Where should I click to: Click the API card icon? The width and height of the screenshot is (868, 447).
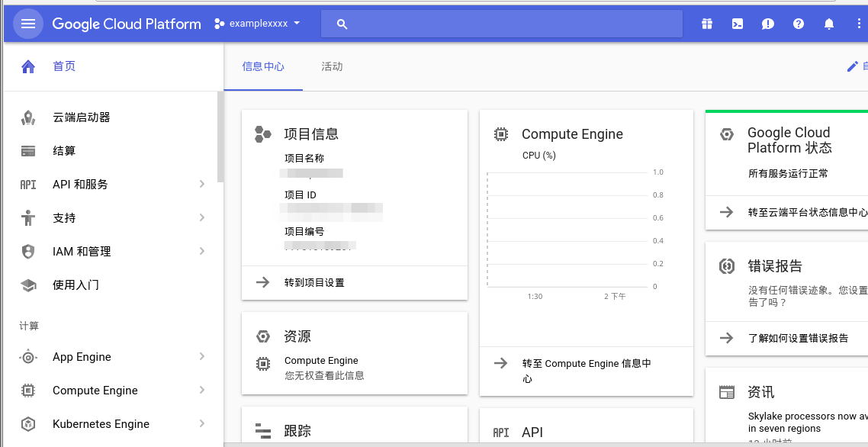pos(501,433)
